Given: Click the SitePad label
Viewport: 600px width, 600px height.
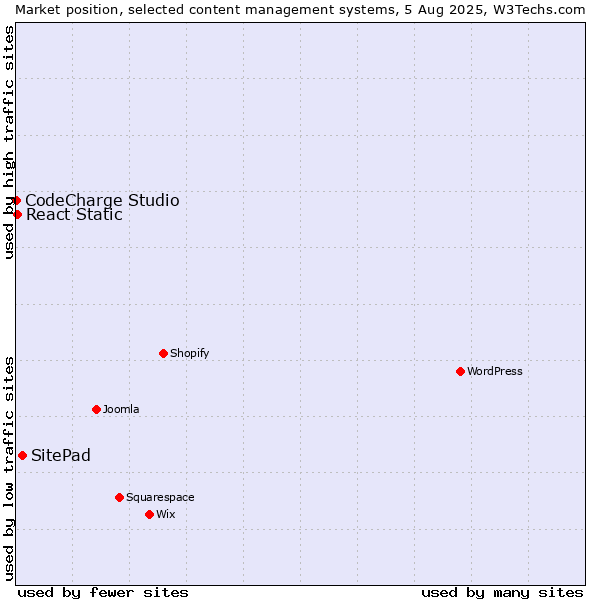Looking at the screenshot, I should point(60,455).
